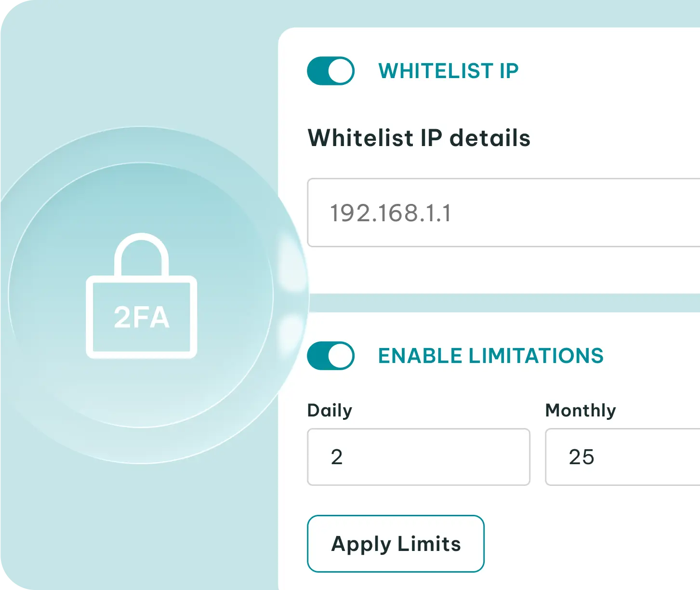The image size is (700, 590).
Task: Click the "Monthly" field label
Action: [x=580, y=410]
